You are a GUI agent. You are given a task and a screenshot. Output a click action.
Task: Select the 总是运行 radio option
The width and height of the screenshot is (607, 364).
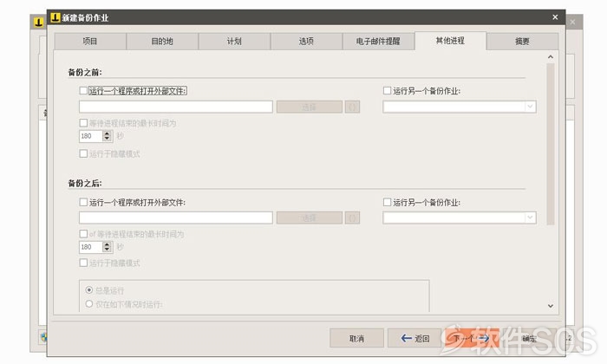pos(89,289)
